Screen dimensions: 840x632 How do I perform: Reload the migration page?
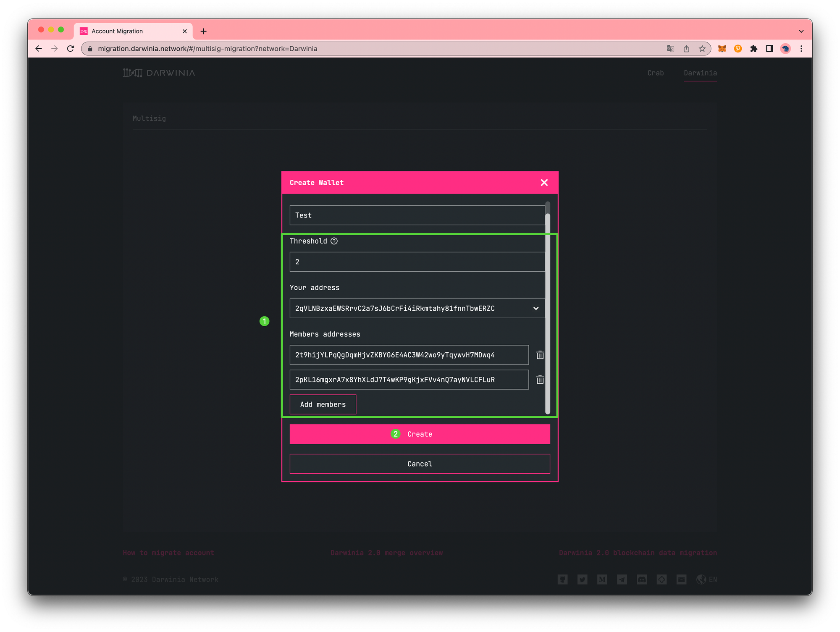tap(71, 49)
